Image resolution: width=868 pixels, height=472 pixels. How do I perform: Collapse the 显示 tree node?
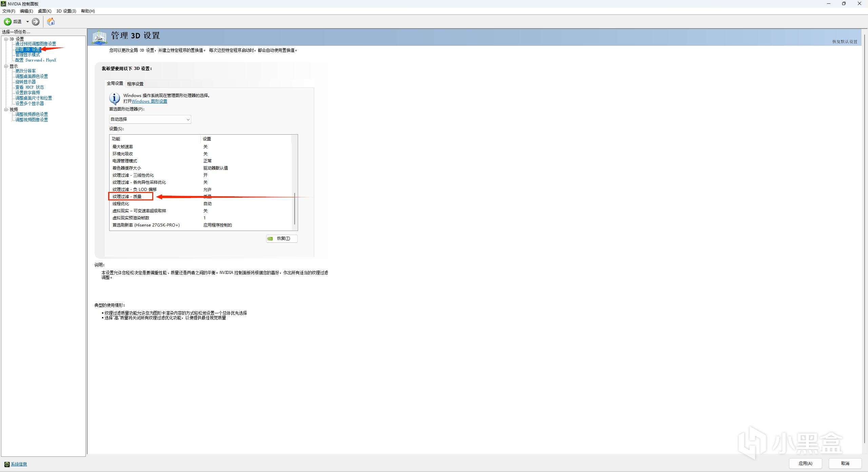tap(6, 66)
